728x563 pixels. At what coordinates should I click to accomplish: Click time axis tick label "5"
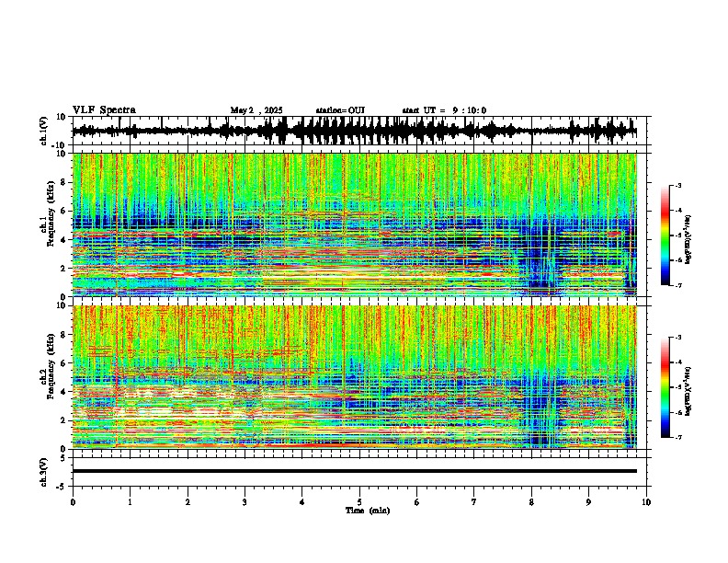click(x=359, y=502)
